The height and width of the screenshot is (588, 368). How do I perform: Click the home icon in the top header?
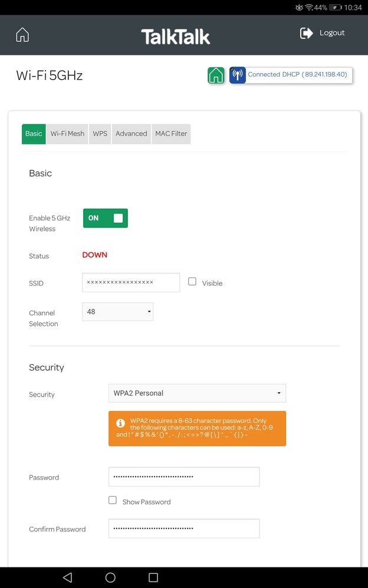point(22,35)
